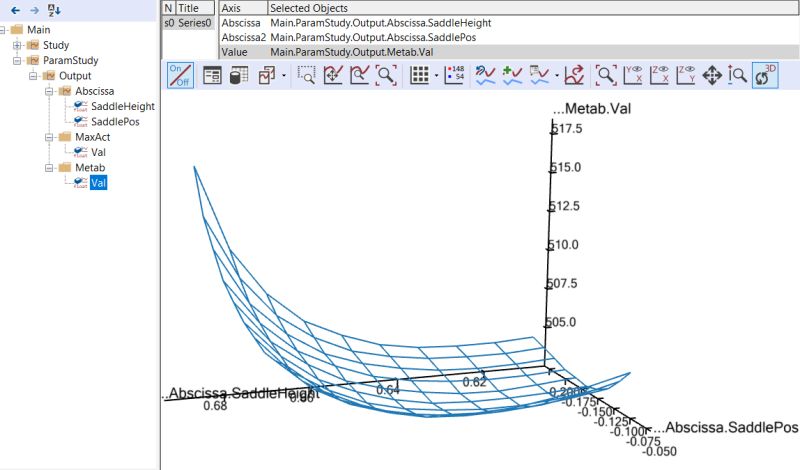Click the ...Abscissa.SaddlePos axis label on plot
800x470 pixels.
coord(726,428)
